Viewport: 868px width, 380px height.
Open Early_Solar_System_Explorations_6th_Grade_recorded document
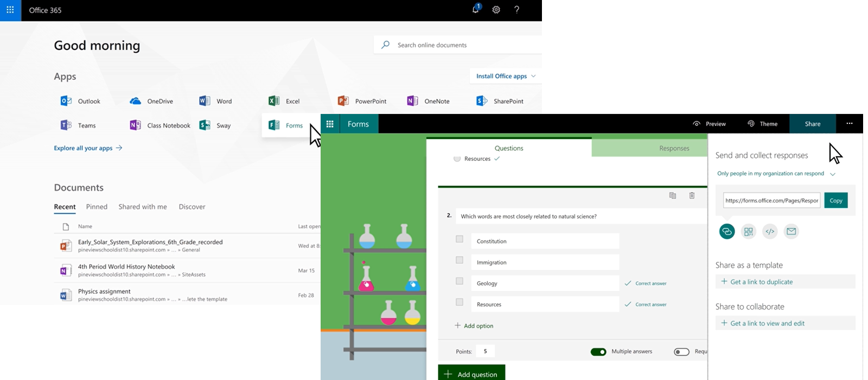150,242
